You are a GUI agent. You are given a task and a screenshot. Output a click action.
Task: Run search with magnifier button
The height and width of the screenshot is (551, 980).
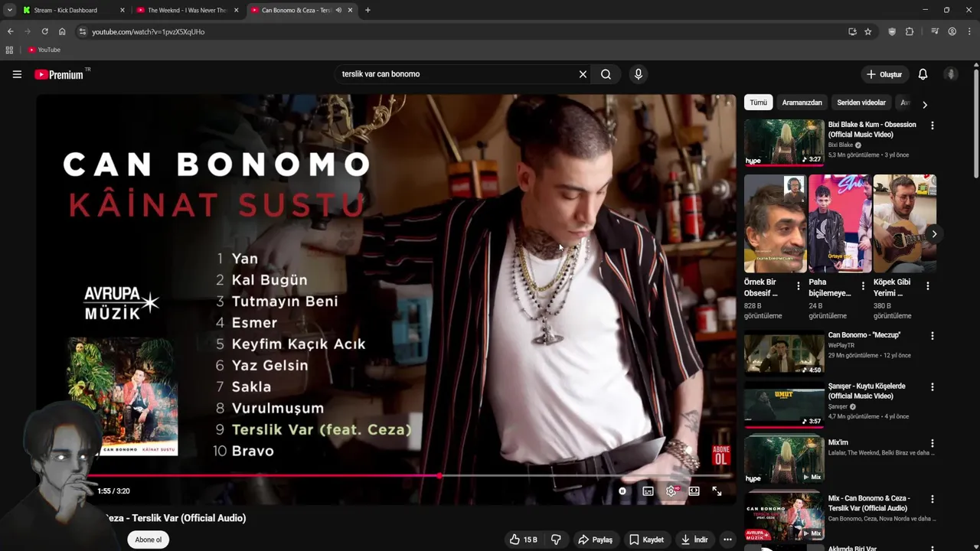point(606,74)
